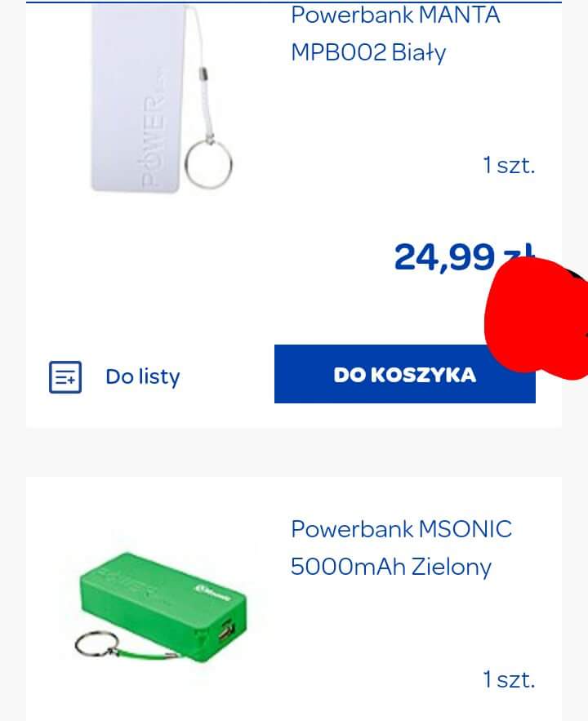
Task: Click the 1 szt. quantity under MANTA product
Action: 509,165
